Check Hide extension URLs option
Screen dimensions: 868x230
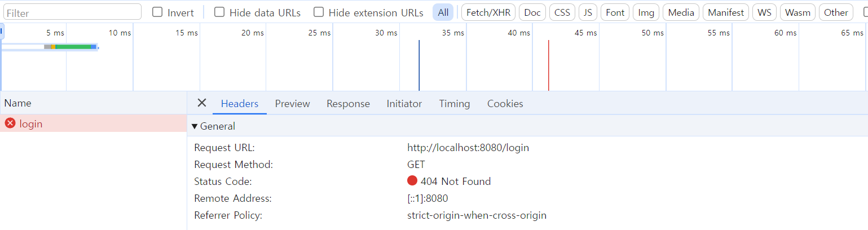tap(319, 12)
